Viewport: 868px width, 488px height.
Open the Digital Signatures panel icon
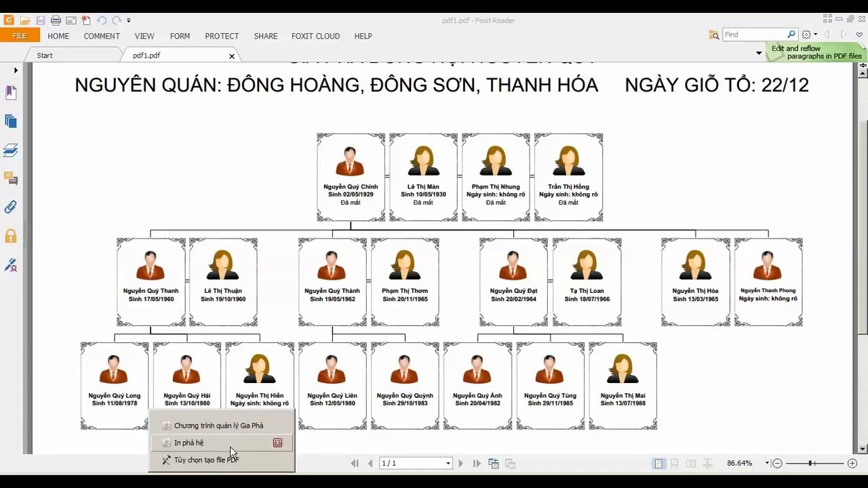click(11, 265)
